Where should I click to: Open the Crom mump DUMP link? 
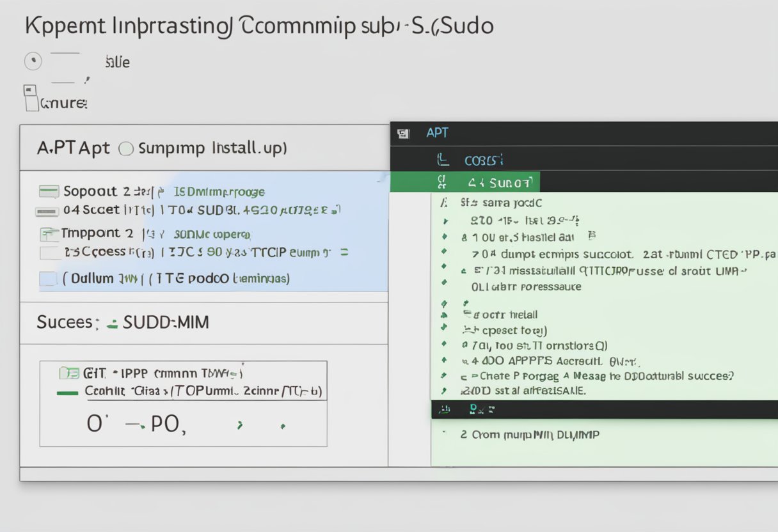click(x=531, y=434)
